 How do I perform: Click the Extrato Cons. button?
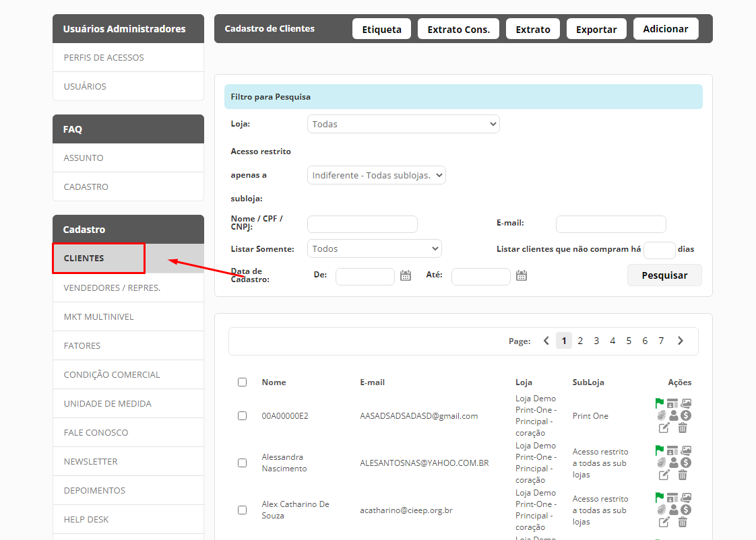pyautogui.click(x=458, y=29)
